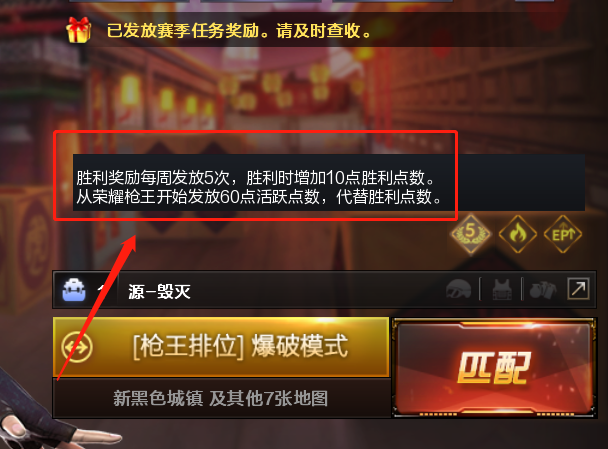Start matchmaking with the 匹配 button
Screen dimensions: 608x449
point(494,367)
